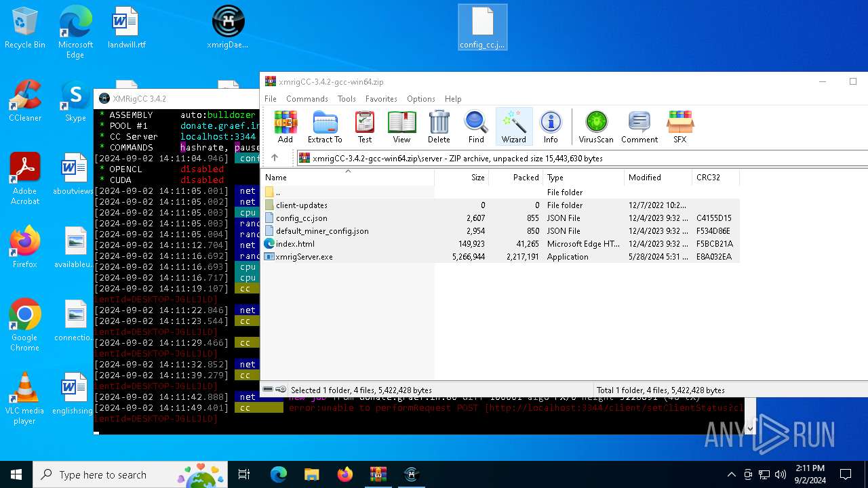
Task: Open the Options menu
Action: click(x=421, y=99)
